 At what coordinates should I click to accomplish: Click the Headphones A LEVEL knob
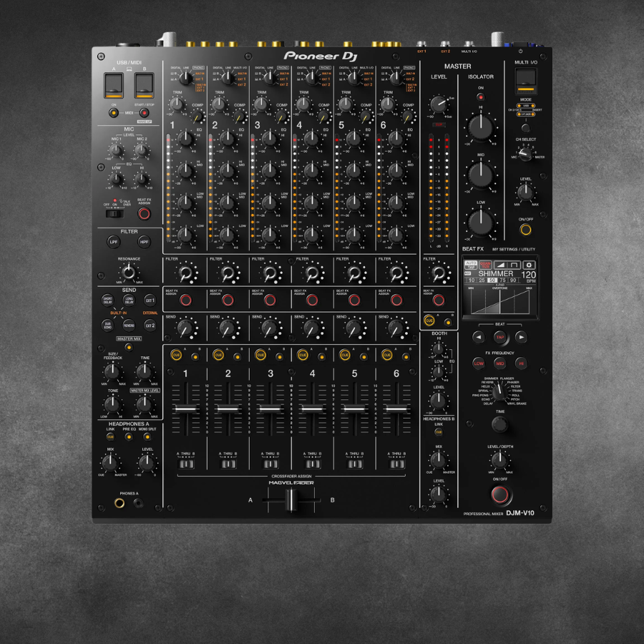click(147, 463)
